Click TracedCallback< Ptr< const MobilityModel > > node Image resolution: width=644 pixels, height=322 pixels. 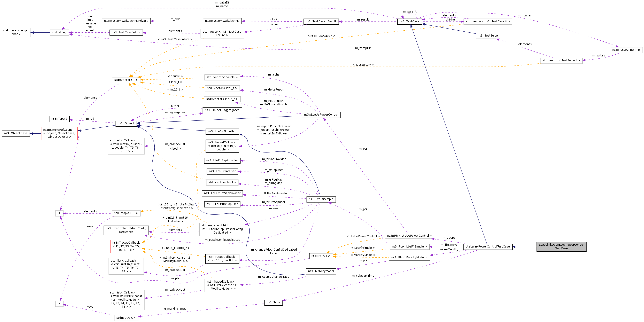(x=222, y=285)
